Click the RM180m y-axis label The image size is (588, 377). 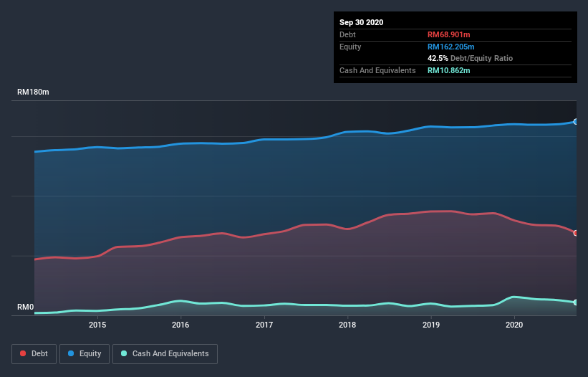tap(33, 92)
